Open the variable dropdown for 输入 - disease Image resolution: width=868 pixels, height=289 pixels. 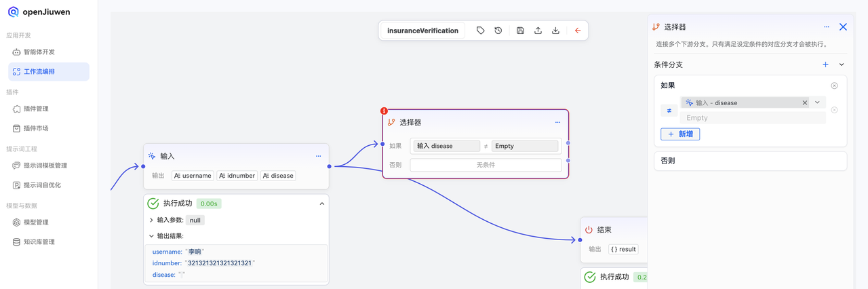[817, 102]
